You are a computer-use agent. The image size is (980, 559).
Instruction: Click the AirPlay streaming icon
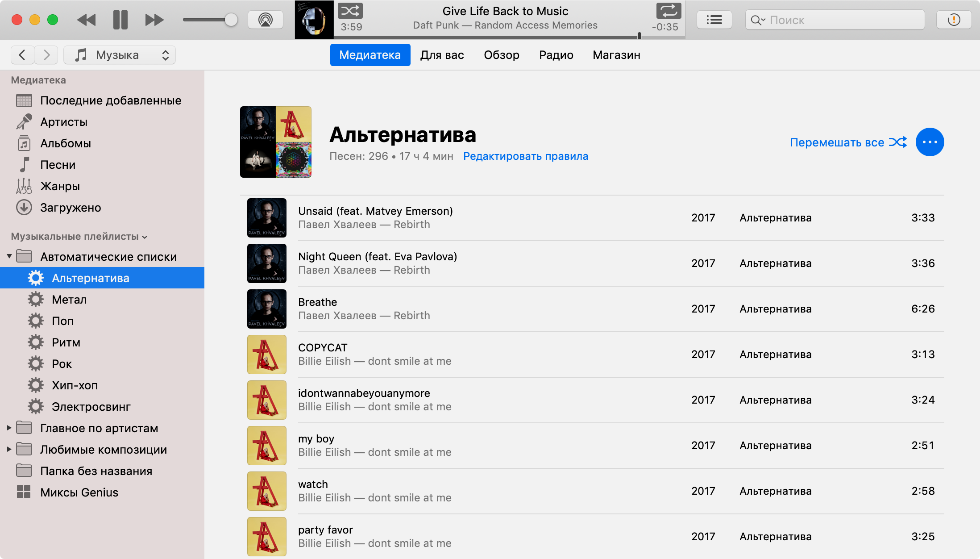[x=265, y=18]
